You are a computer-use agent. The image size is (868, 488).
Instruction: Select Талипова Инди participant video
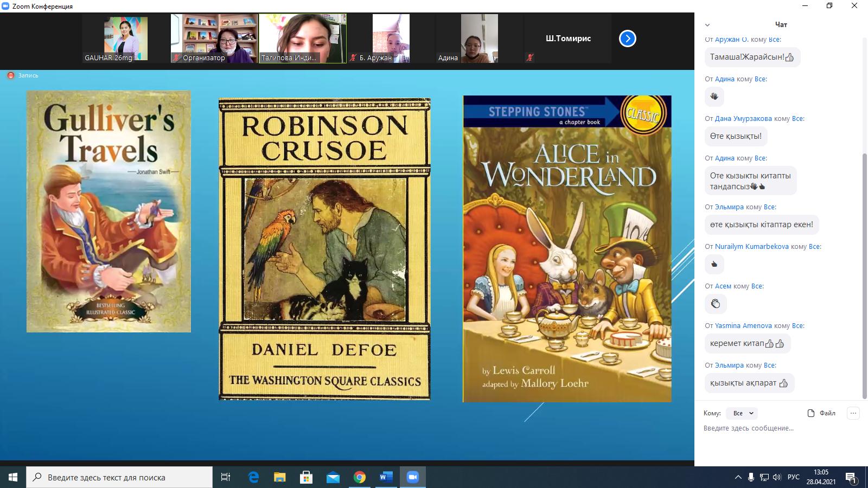pos(303,38)
